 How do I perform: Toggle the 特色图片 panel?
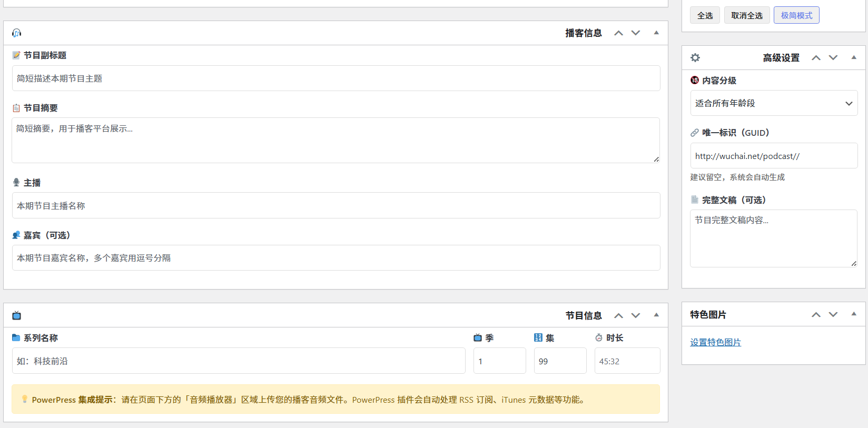pos(854,314)
